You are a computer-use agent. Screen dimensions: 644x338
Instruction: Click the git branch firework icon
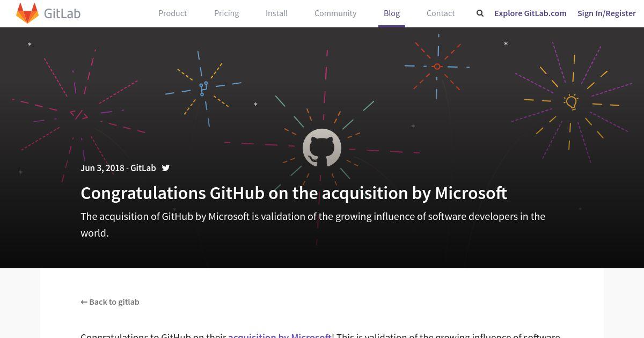(203, 89)
